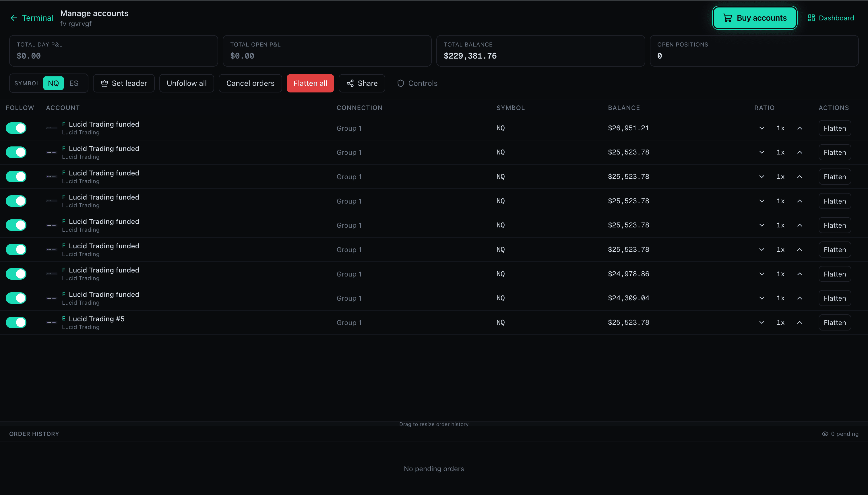This screenshot has height=495, width=868.
Task: Increase ratio for the $26,951.21 account
Action: click(x=800, y=128)
